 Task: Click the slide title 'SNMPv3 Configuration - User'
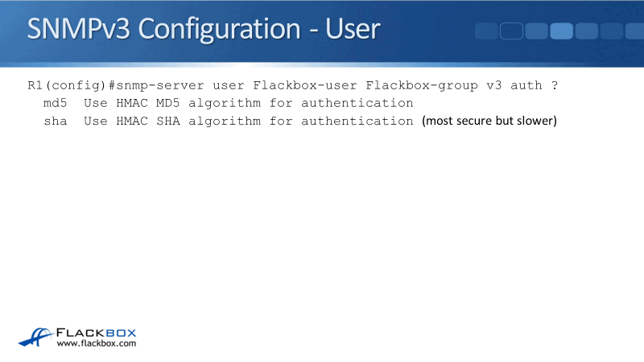pos(204,29)
